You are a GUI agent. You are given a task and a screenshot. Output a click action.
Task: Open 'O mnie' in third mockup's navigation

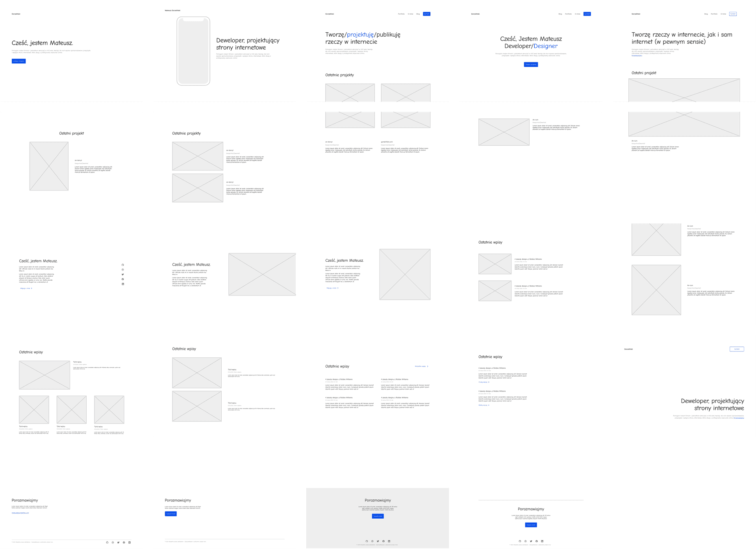[411, 14]
